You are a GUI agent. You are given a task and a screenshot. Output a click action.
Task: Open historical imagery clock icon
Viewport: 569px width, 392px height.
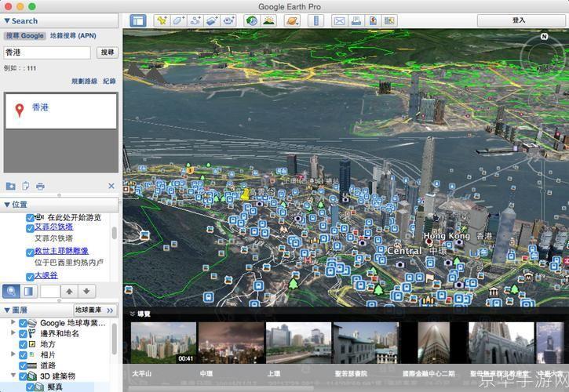[x=252, y=20]
